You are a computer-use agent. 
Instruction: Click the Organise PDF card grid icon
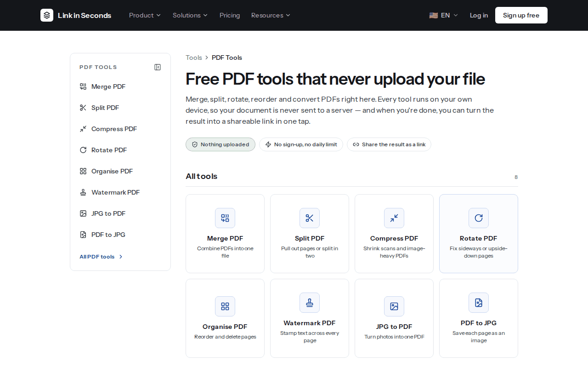point(225,306)
